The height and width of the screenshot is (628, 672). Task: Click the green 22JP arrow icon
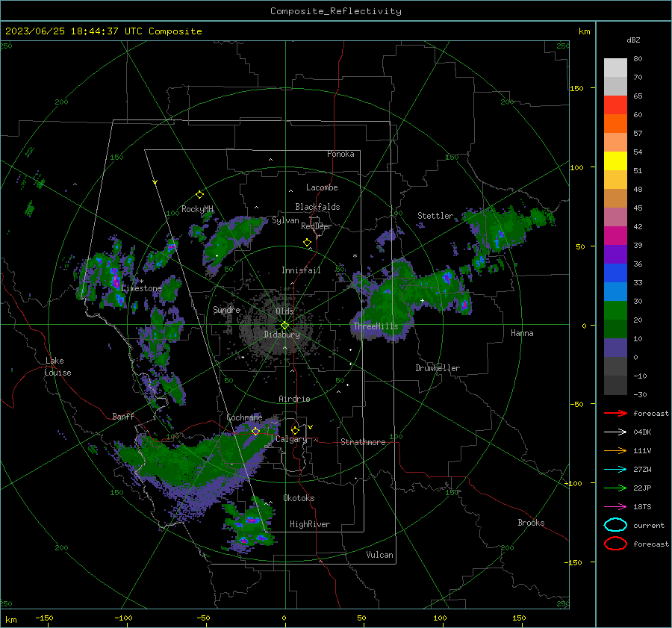(615, 488)
